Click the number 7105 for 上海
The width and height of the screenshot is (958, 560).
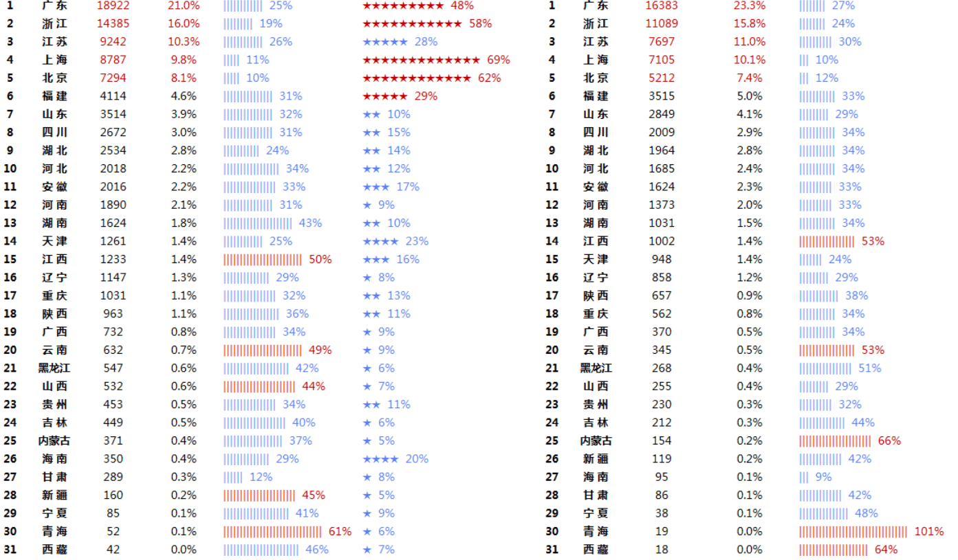pyautogui.click(x=662, y=60)
